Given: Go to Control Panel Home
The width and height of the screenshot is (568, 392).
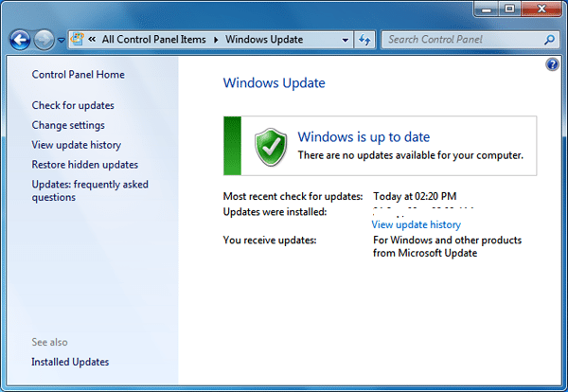Looking at the screenshot, I should (79, 75).
